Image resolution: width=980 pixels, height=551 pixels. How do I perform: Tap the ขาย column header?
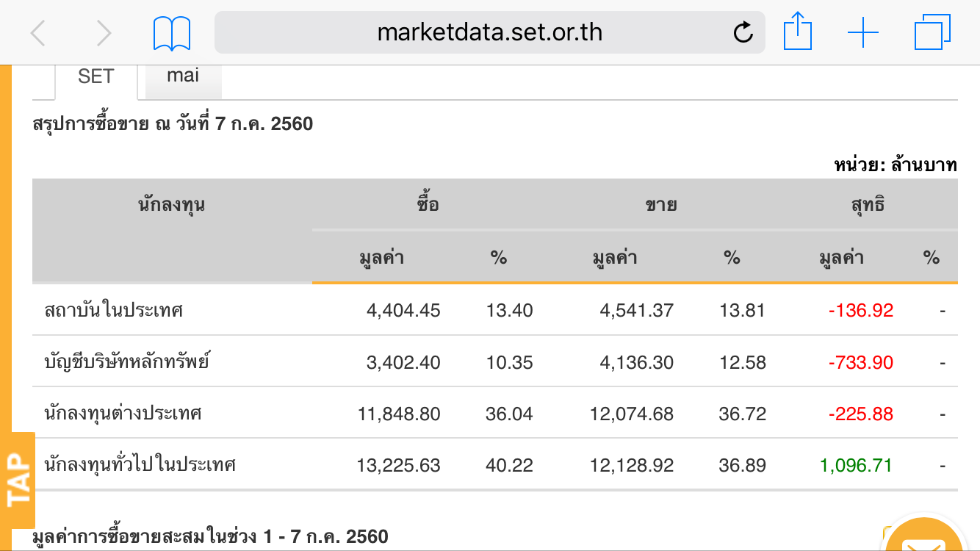(661, 205)
